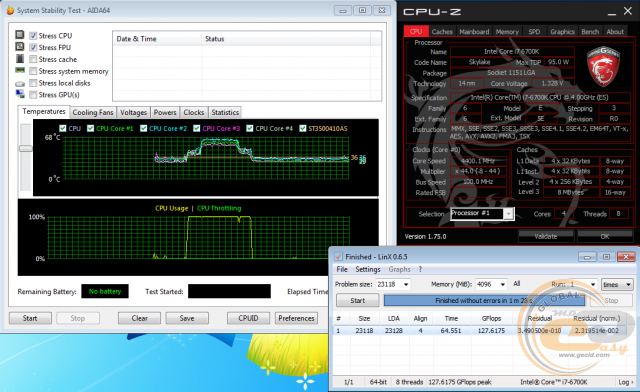The height and width of the screenshot is (392, 640).
Task: Open the File menu in LinX
Action: [x=342, y=269]
